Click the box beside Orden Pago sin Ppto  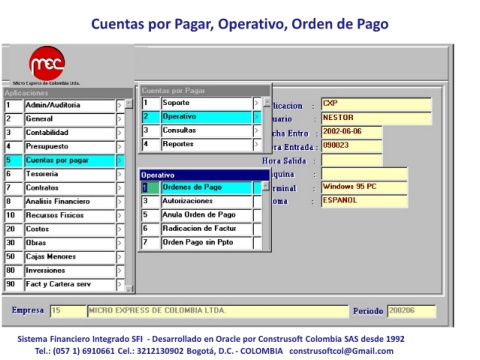click(x=257, y=243)
